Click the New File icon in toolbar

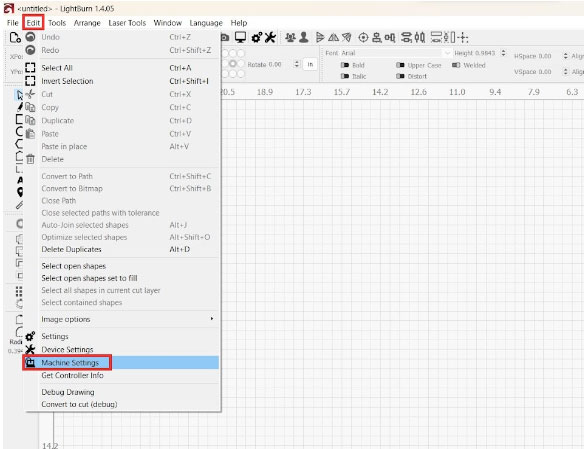pyautogui.click(x=15, y=37)
